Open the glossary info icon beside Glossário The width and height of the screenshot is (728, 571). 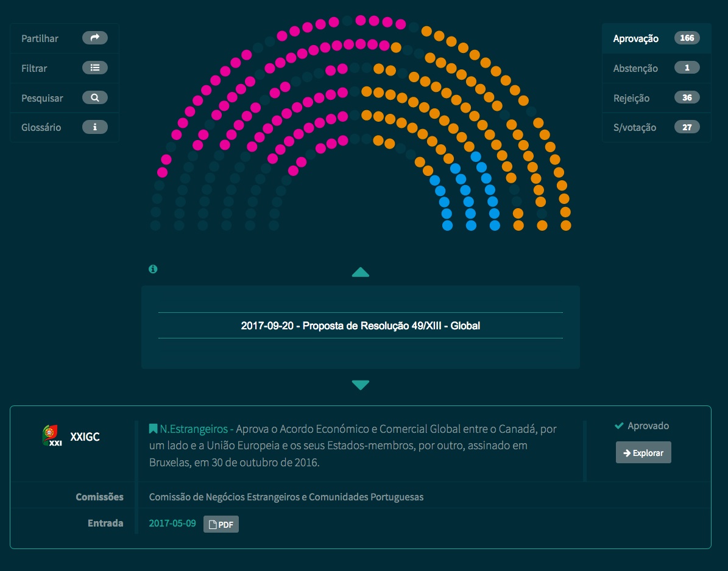tap(94, 127)
